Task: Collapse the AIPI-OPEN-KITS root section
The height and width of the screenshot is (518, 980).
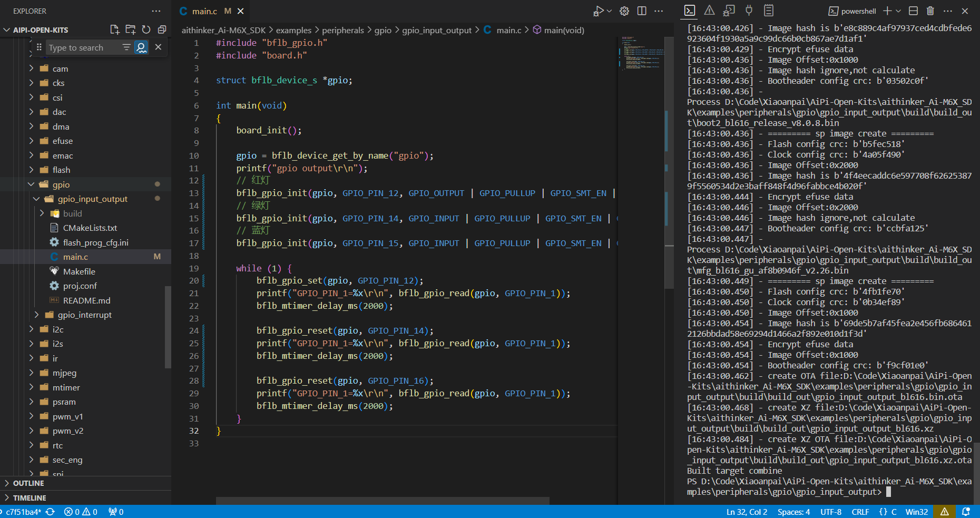Action: click(x=7, y=30)
